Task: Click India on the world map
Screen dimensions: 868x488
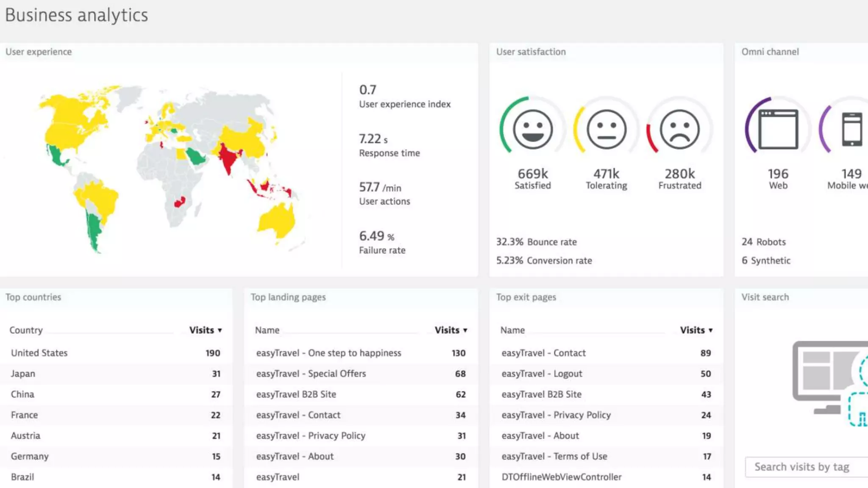Action: 229,159
